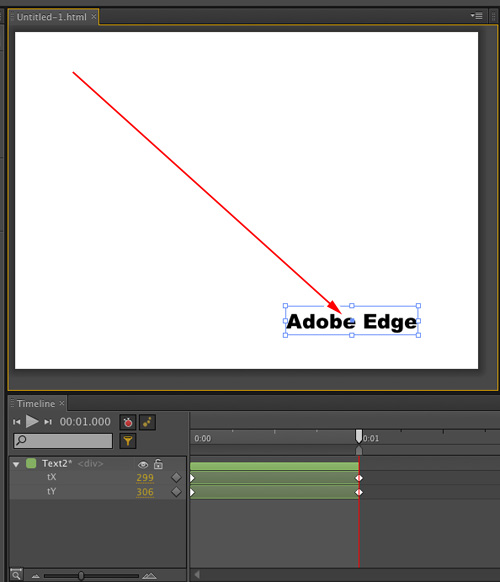Click the 0:00 ruler label
This screenshot has height=582, width=500.
coord(203,439)
